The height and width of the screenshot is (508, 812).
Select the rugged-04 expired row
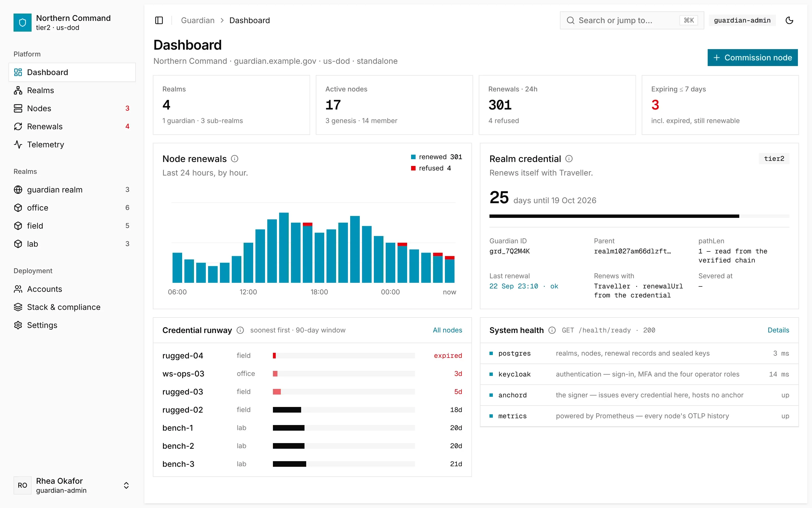point(312,356)
